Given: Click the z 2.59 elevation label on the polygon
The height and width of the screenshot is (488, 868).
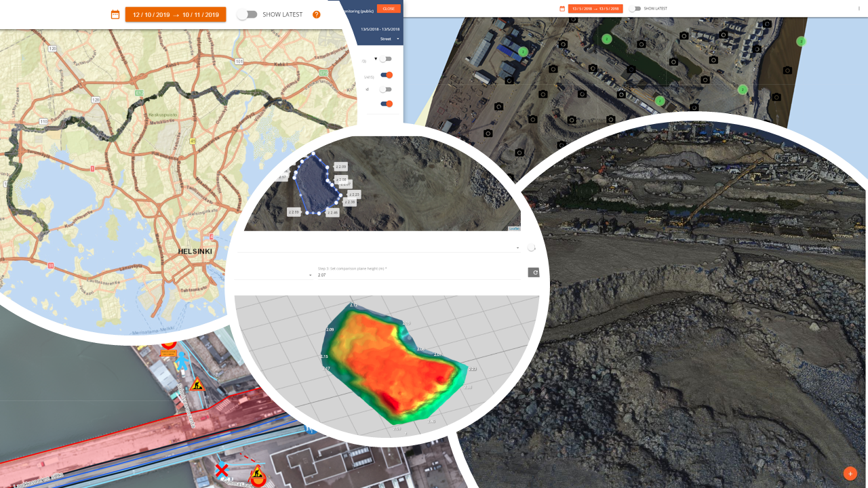Looking at the screenshot, I should [x=294, y=212].
